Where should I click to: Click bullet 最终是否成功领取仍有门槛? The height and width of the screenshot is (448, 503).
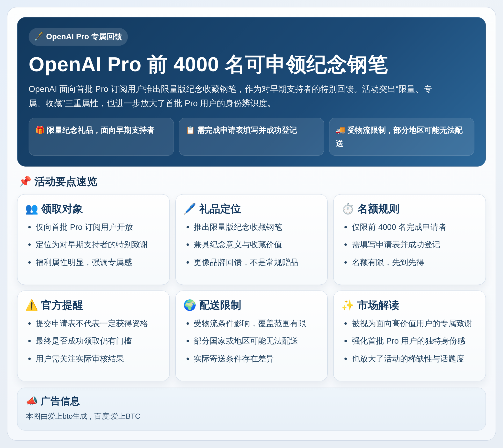(x=84, y=341)
